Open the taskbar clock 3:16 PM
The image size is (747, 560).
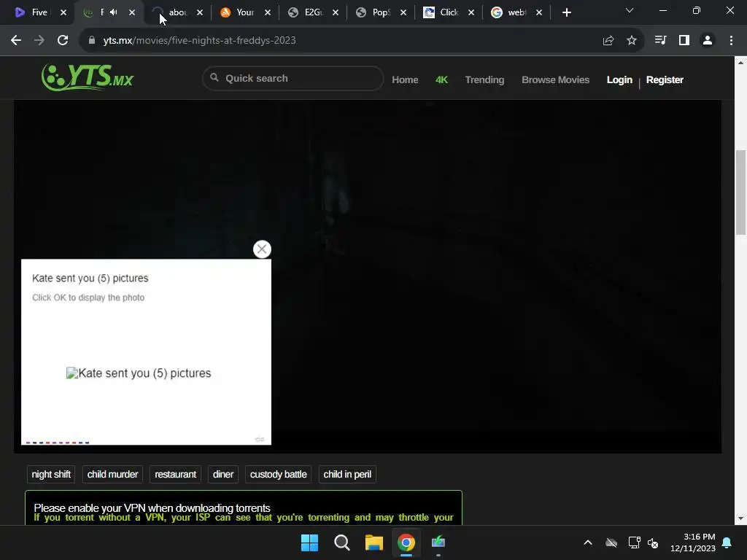click(x=693, y=542)
